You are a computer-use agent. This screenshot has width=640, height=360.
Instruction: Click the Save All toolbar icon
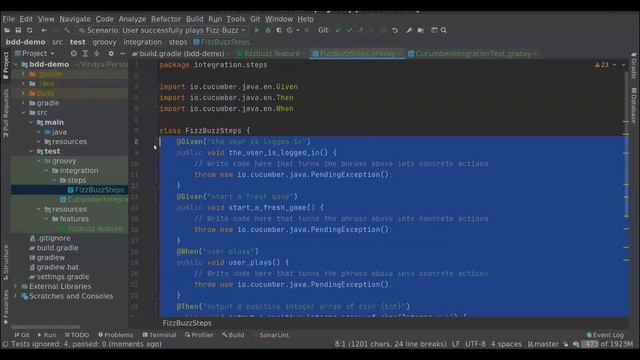pos(18,30)
